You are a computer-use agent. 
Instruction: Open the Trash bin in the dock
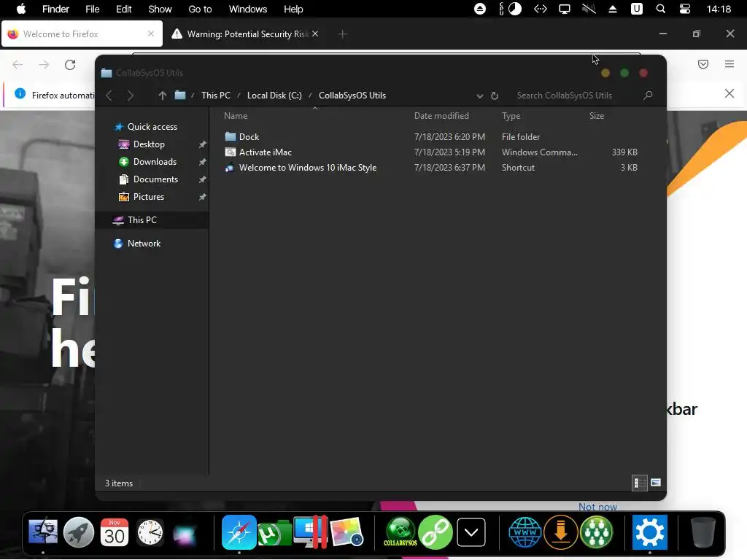tap(703, 532)
